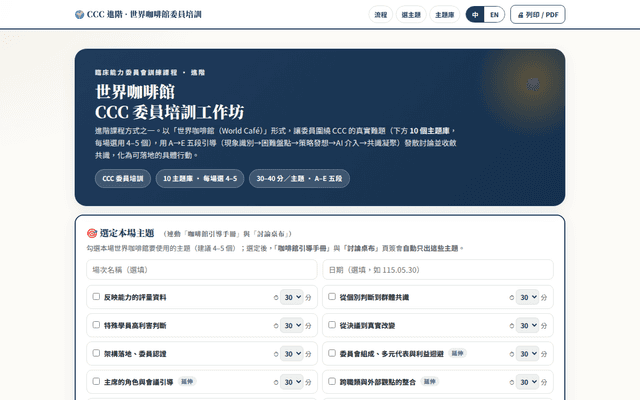
Task: Click the CCC 委員培訓 pill in banner
Action: coord(123,178)
